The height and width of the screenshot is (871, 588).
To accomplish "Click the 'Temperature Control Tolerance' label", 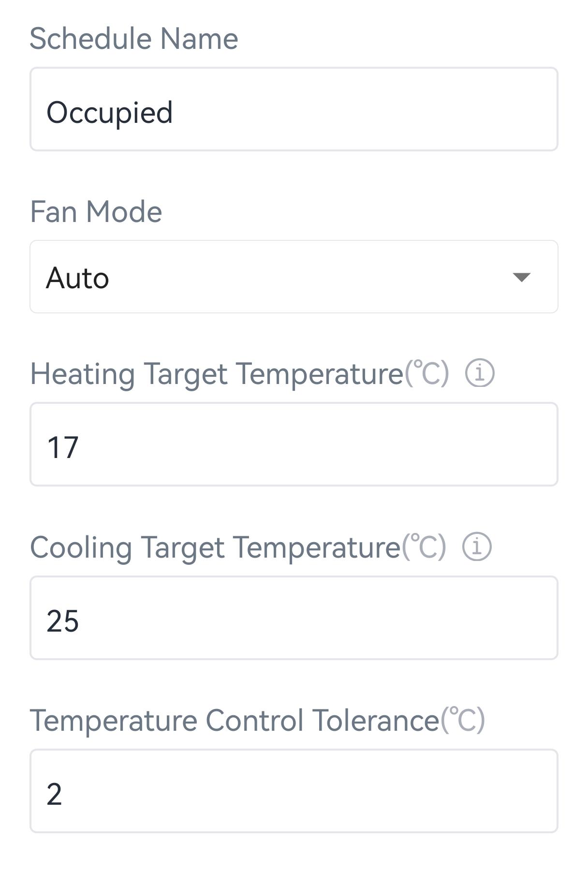I will pyautogui.click(x=235, y=721).
